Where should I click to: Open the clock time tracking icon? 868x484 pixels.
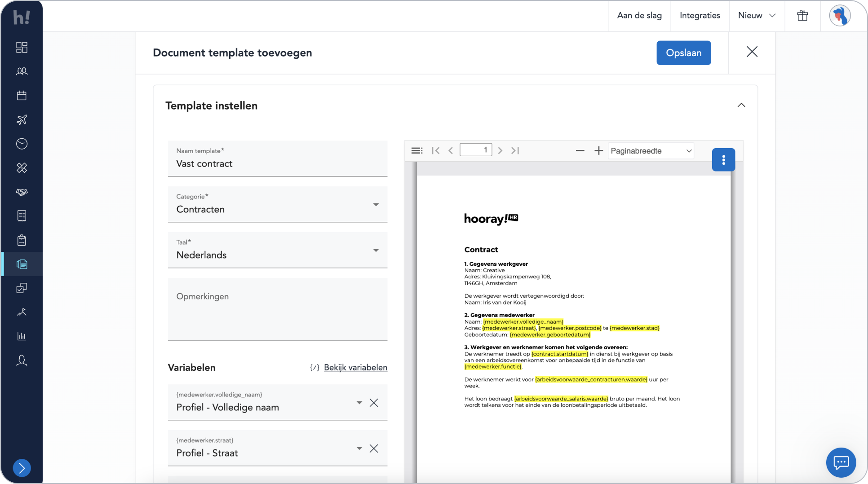tap(22, 144)
